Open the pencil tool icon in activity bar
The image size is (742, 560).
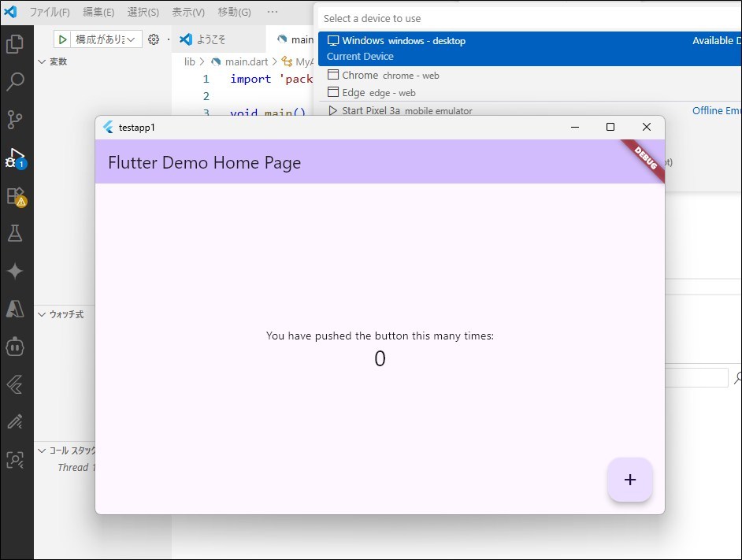(15, 421)
